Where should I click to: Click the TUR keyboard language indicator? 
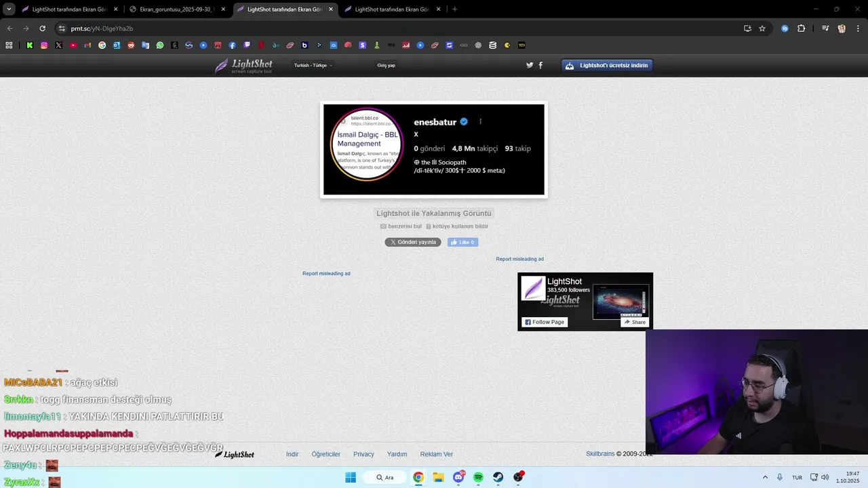[x=797, y=477]
